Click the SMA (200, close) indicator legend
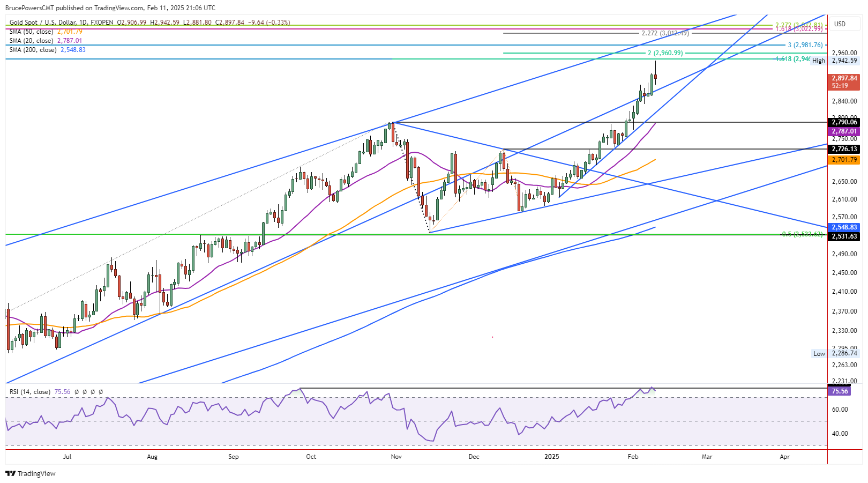This screenshot has width=868, height=483. (x=33, y=50)
